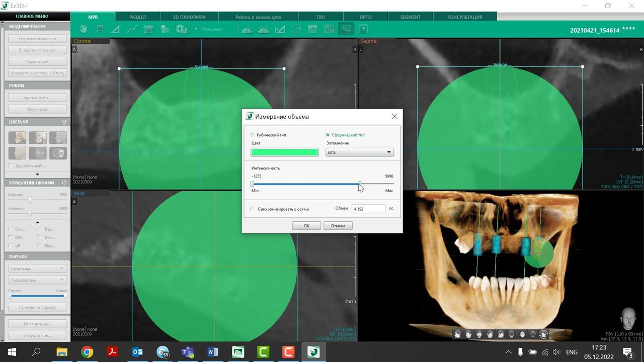Click the Вставить имплантат button

(37, 50)
